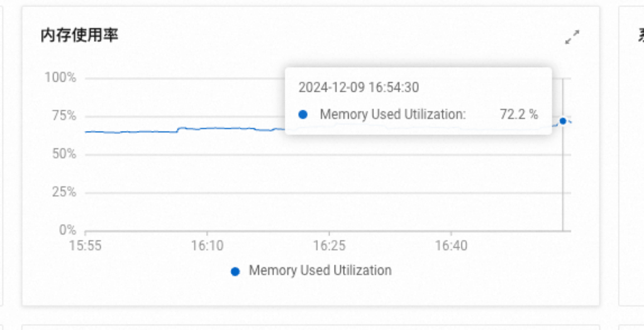Click the 15:55 x-axis label
This screenshot has width=644, height=330.
tap(85, 246)
